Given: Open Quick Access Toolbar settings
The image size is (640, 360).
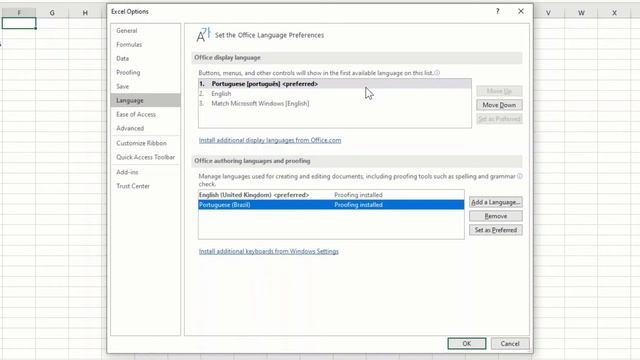Looking at the screenshot, I should tap(145, 157).
